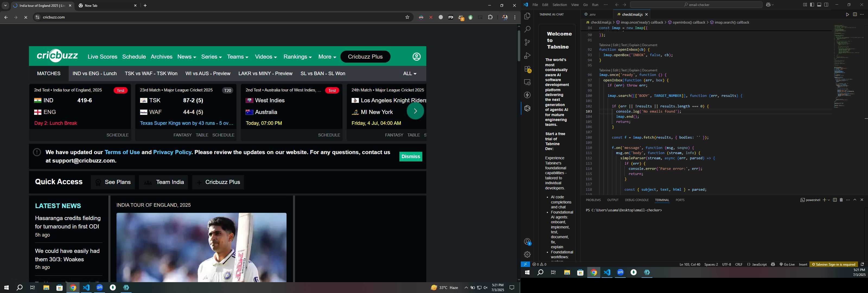Click Cricbuzz Plus button in header
Viewport: 868px width, 293px height.
pyautogui.click(x=365, y=57)
